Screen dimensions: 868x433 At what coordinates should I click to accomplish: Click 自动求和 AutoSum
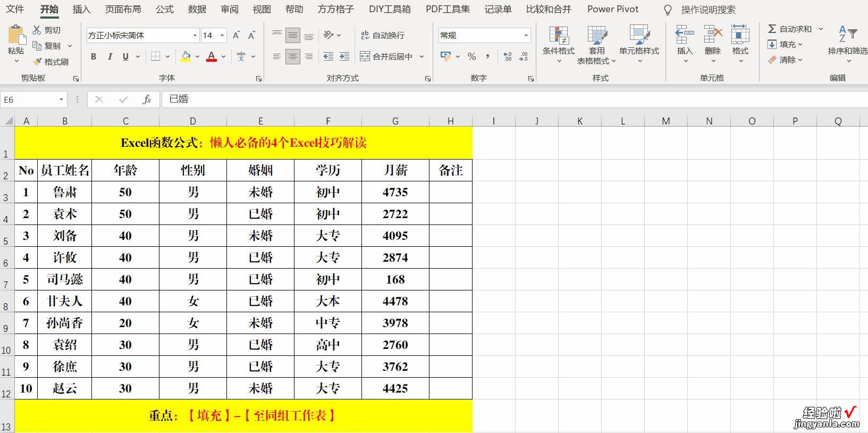point(790,29)
